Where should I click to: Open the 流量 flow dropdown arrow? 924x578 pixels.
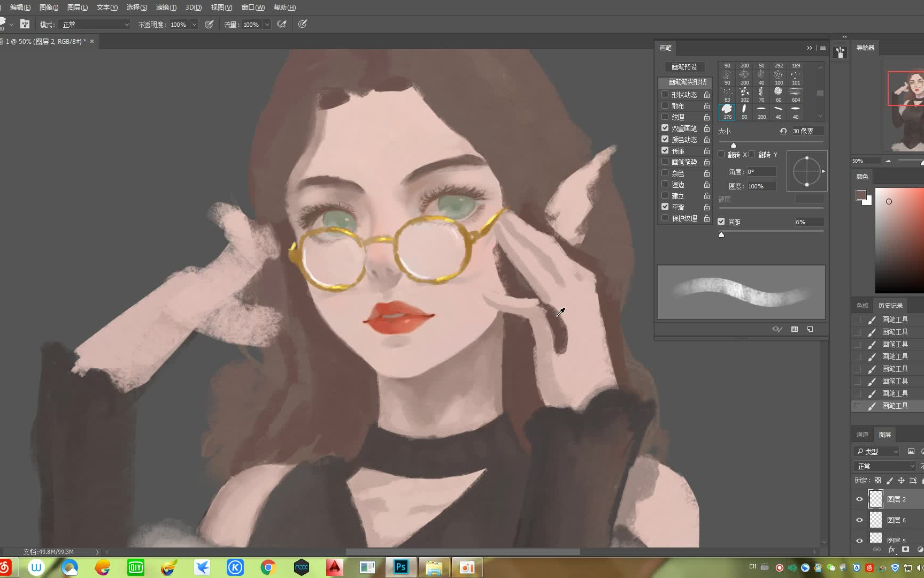pyautogui.click(x=267, y=25)
